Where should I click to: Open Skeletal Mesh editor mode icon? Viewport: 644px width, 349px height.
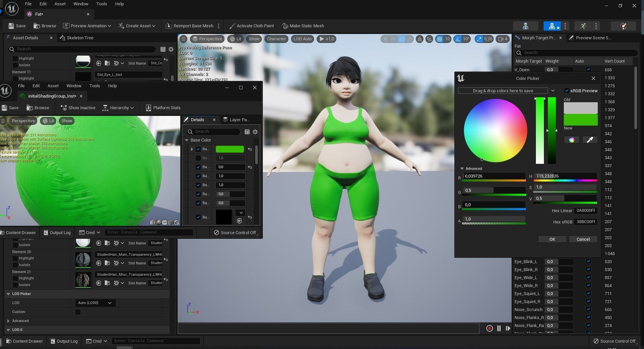552,26
